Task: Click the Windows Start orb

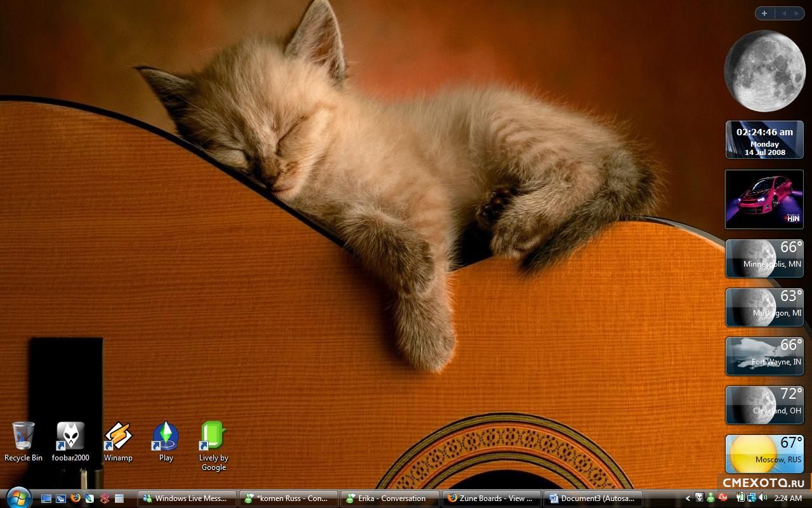Action: click(x=17, y=497)
